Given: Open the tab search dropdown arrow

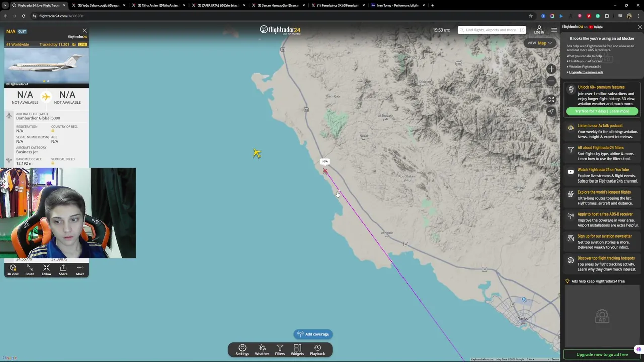Looking at the screenshot, I should pos(5,5).
